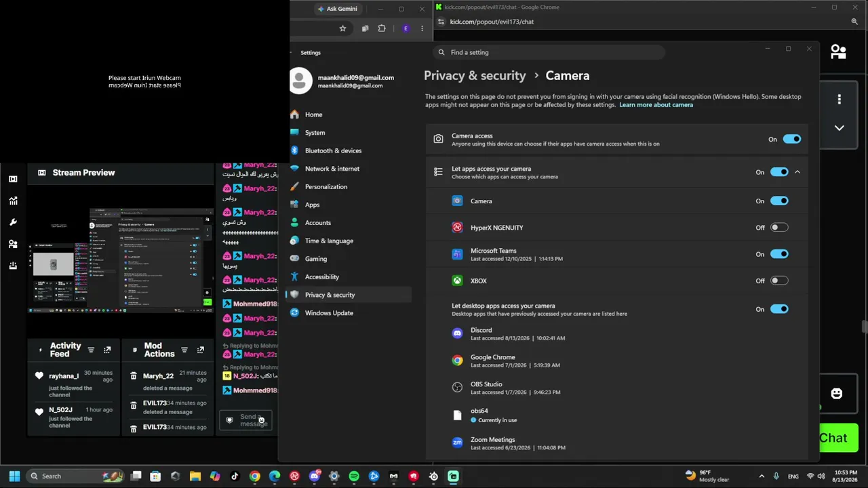Open the clock showing 10:53 PM
The width and height of the screenshot is (868, 488).
pyautogui.click(x=845, y=476)
